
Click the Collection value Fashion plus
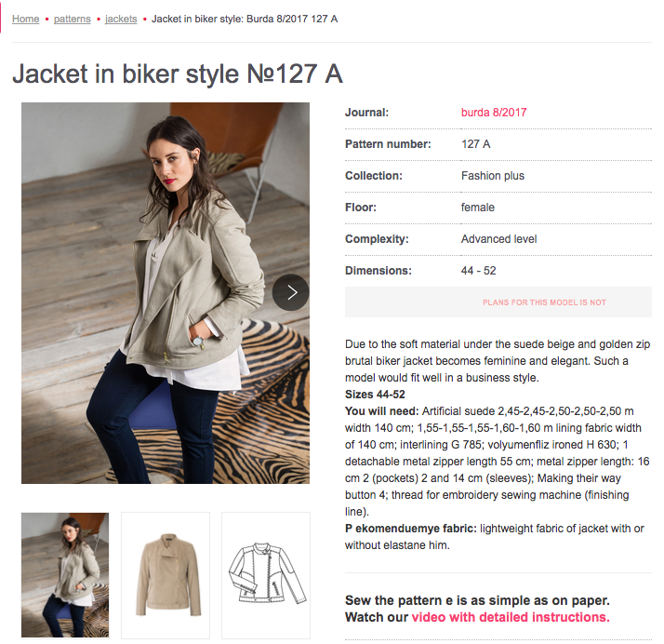(493, 176)
